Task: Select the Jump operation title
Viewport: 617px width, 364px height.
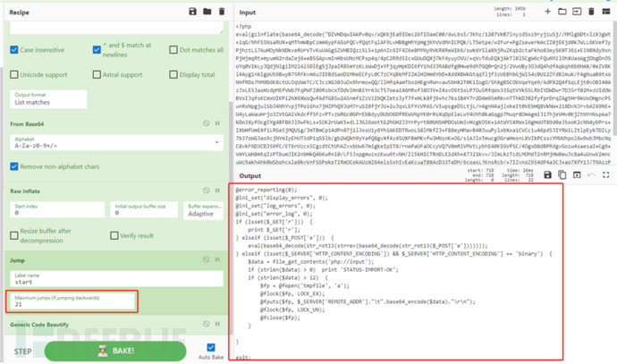Action: [17, 260]
